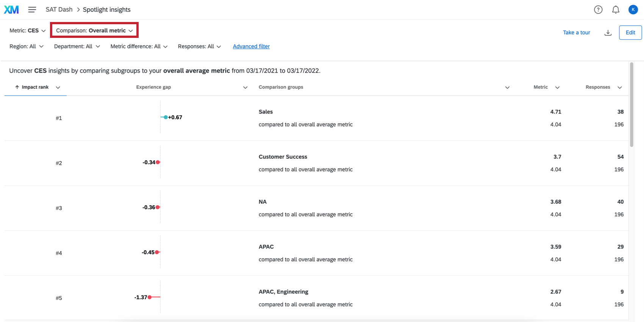Click the SAT Dash breadcrumb
The height and width of the screenshot is (322, 644).
click(x=59, y=10)
